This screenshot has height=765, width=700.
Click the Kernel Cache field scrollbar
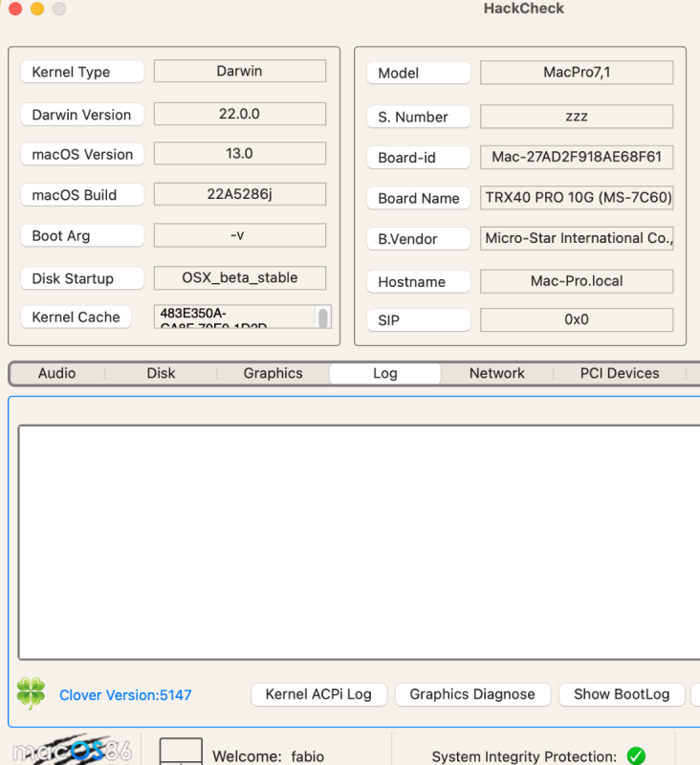coord(323,317)
